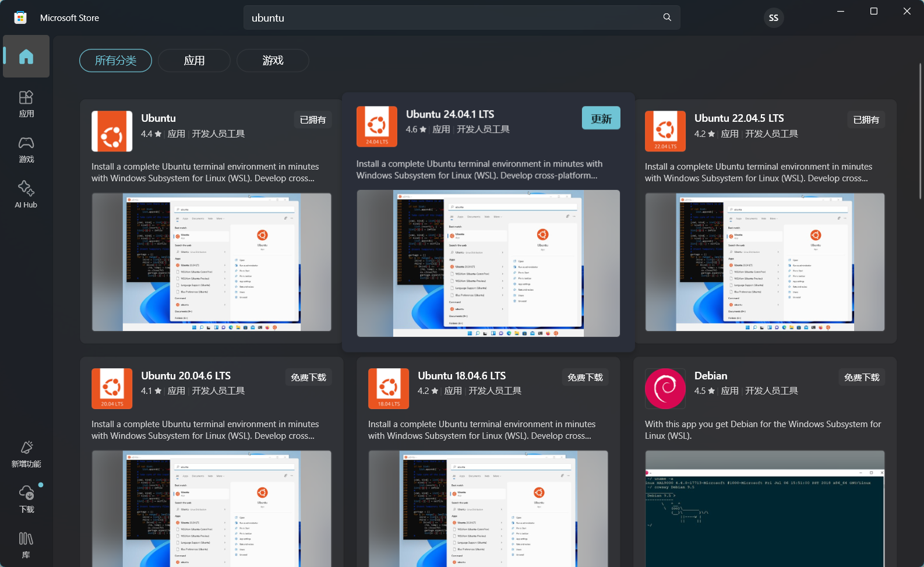Open Ubuntu 22.04.5 LTS screenshot thumbnail
924x567 pixels.
pyautogui.click(x=764, y=262)
